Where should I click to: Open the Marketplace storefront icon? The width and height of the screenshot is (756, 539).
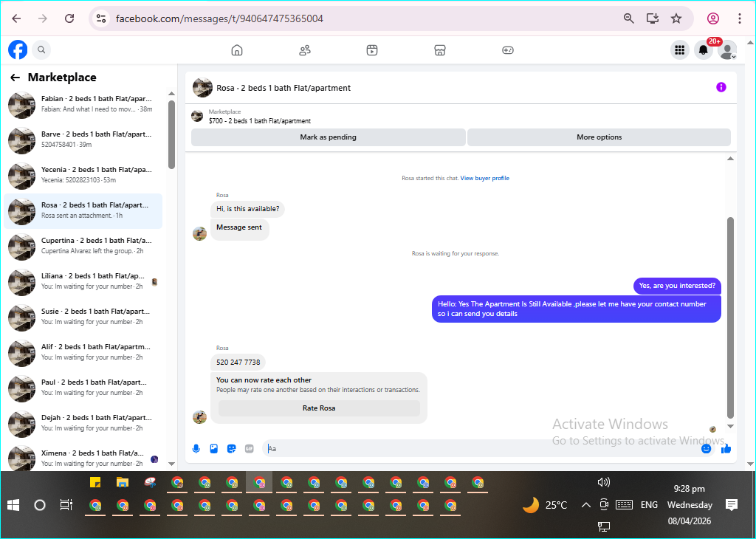tap(440, 50)
